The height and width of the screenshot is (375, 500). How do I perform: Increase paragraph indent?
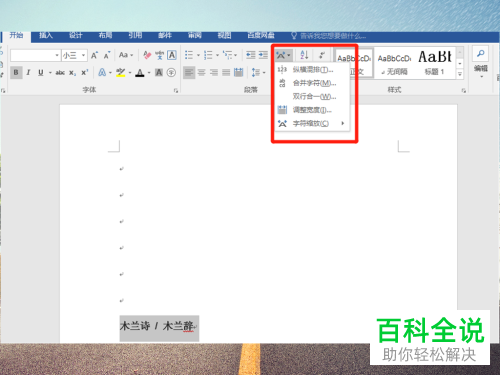[x=263, y=55]
